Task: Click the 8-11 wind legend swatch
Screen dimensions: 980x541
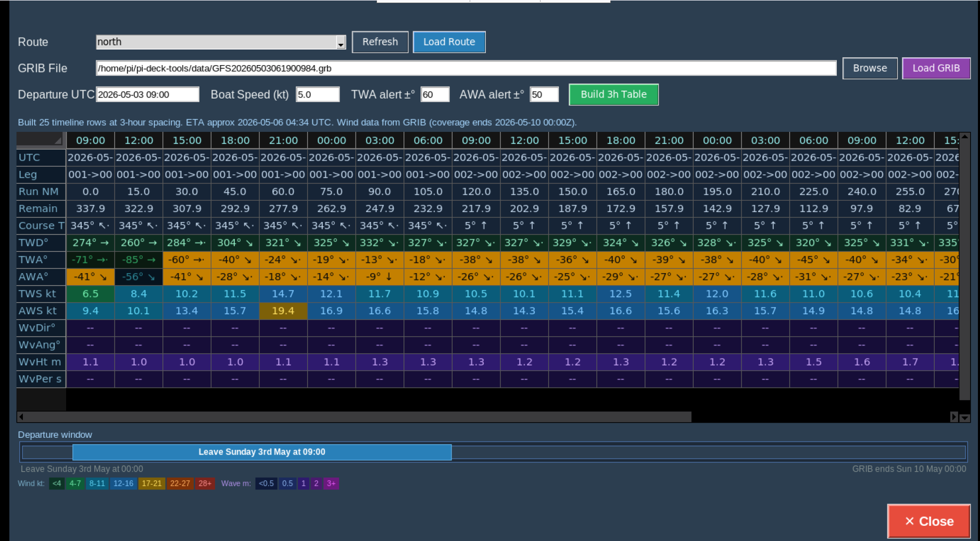Action: 97,484
